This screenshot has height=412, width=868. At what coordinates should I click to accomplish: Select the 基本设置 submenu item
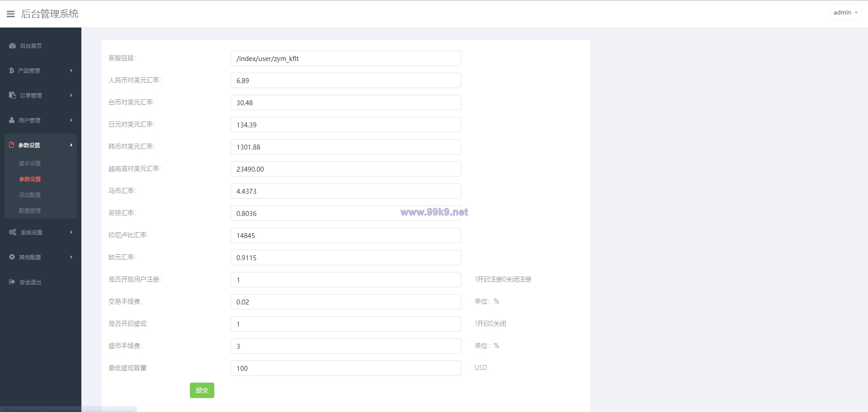(30, 164)
